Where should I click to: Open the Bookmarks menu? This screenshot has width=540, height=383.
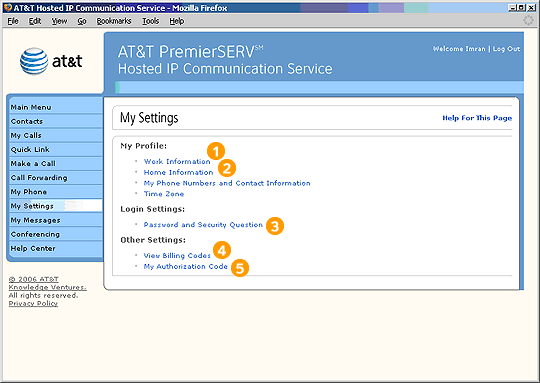click(x=114, y=21)
